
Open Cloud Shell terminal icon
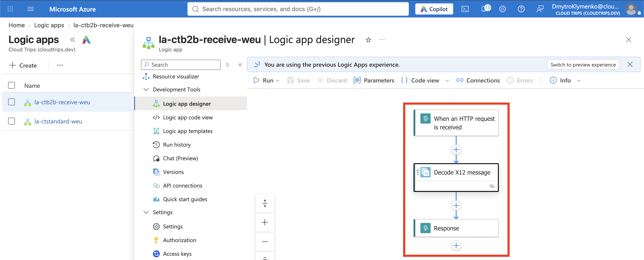point(465,9)
